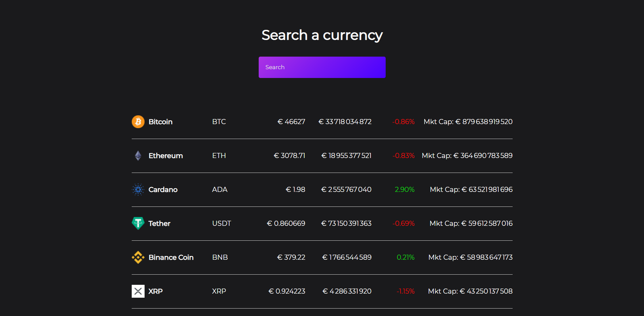Click the Ethereum diamond logo icon
The width and height of the screenshot is (644, 316).
pos(138,156)
